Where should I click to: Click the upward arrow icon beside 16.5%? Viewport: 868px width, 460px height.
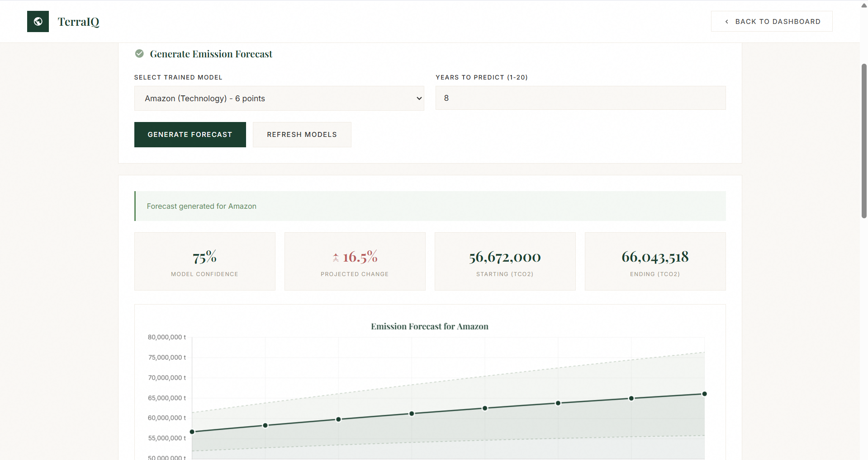tap(336, 258)
